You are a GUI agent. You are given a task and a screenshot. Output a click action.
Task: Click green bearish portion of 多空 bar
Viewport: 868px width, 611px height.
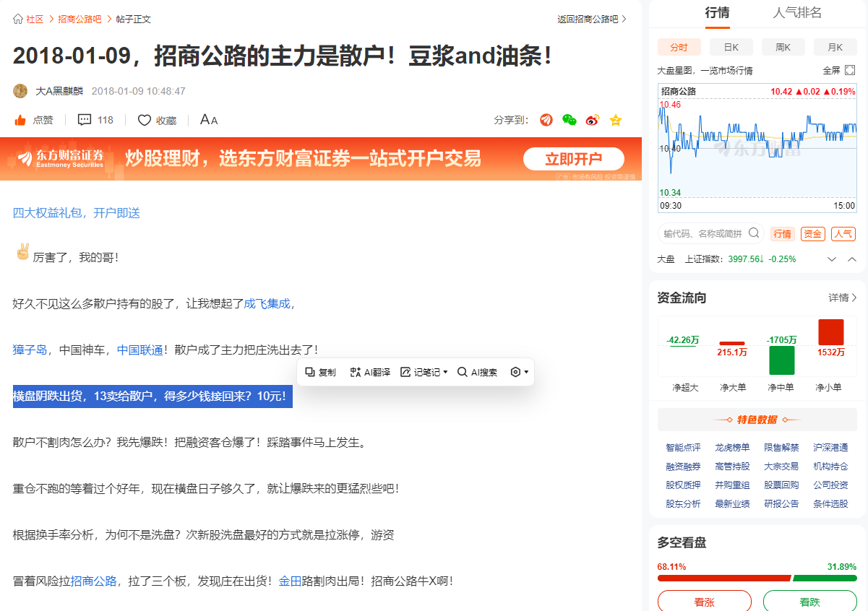tap(825, 578)
